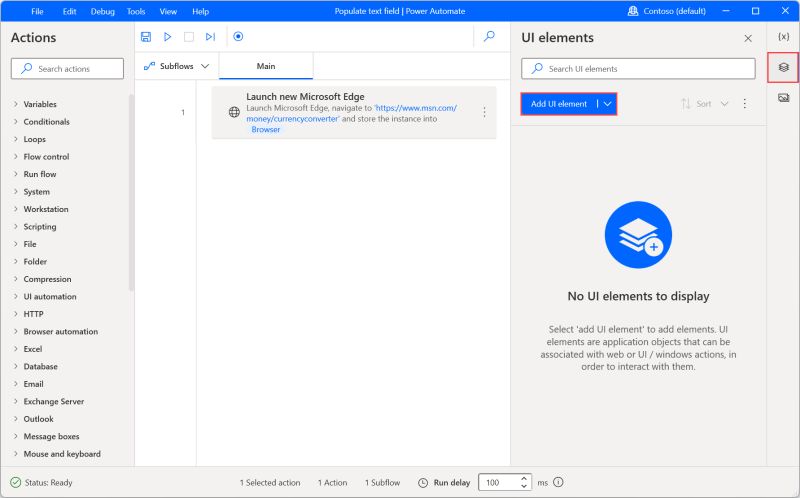The image size is (800, 498).
Task: Select the System tree item
Action: point(37,191)
